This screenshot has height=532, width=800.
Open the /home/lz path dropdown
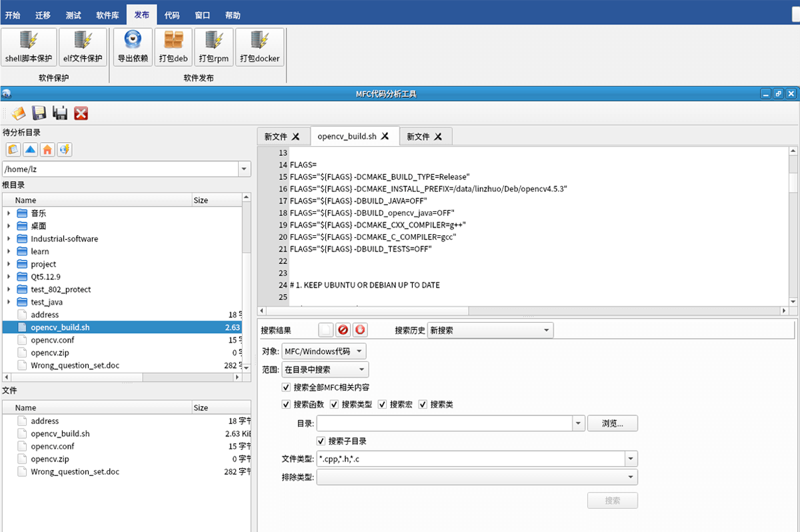coord(244,169)
